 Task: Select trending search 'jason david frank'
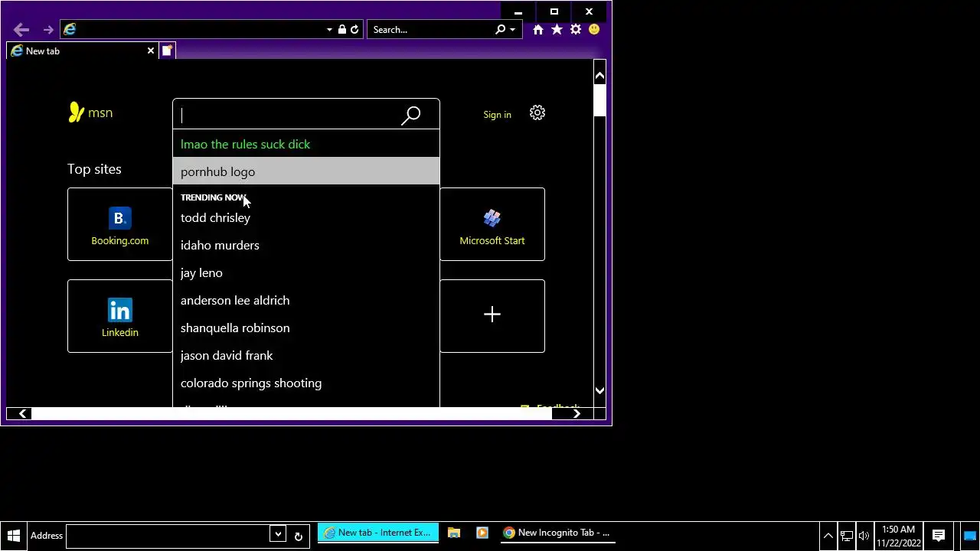pyautogui.click(x=306, y=356)
